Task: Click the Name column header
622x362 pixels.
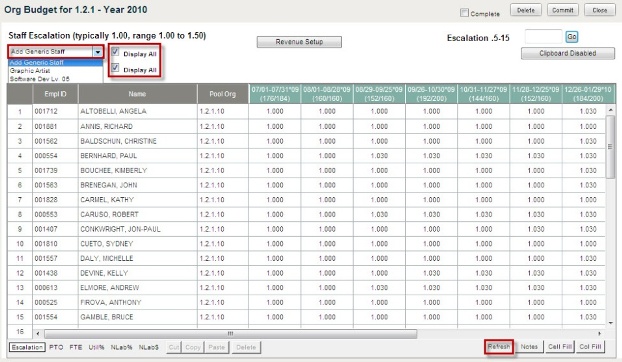Action: pos(137,94)
